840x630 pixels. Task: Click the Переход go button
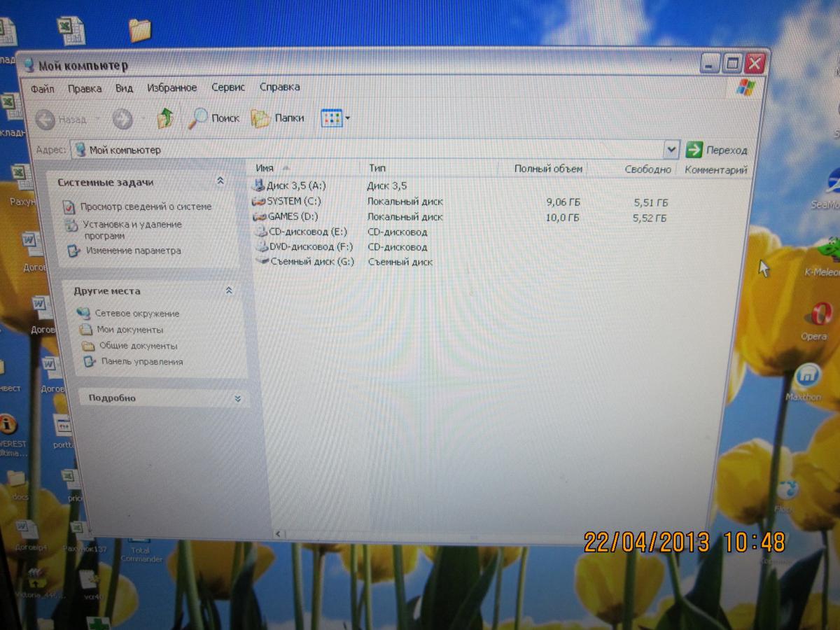[x=717, y=150]
